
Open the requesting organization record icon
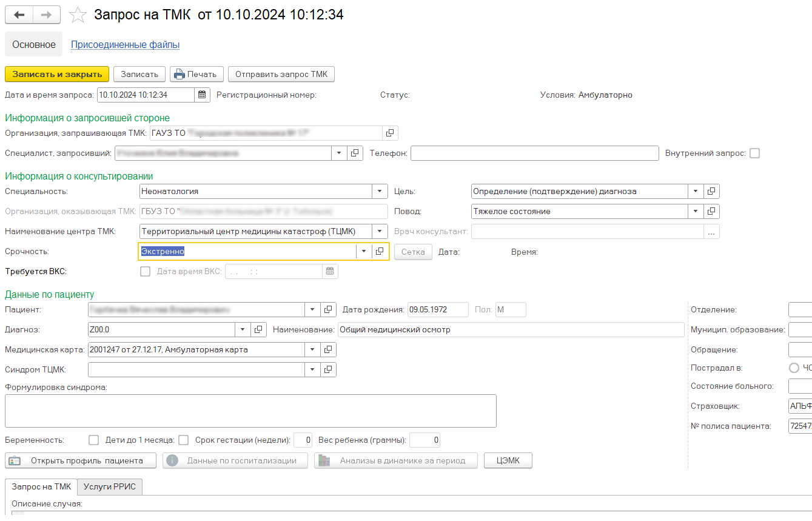pyautogui.click(x=391, y=133)
